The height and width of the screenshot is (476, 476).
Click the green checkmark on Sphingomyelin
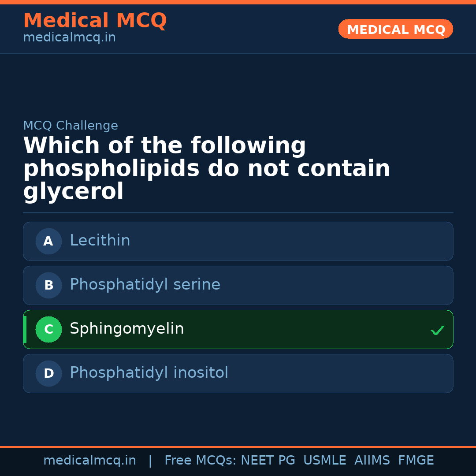(x=437, y=330)
